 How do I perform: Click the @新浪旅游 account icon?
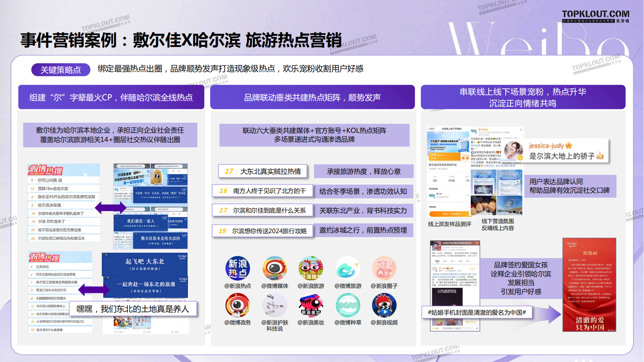(x=311, y=269)
